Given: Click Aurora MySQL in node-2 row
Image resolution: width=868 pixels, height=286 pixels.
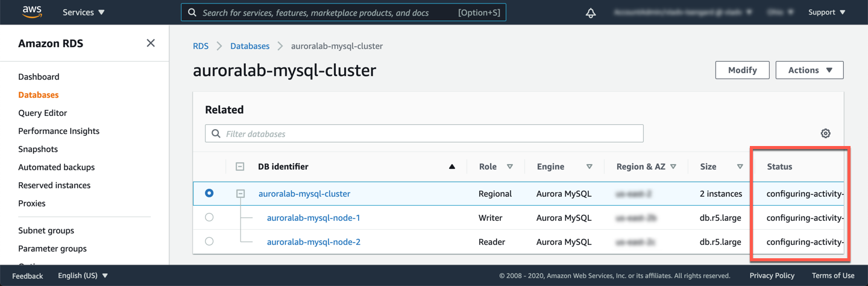Looking at the screenshot, I should (564, 242).
